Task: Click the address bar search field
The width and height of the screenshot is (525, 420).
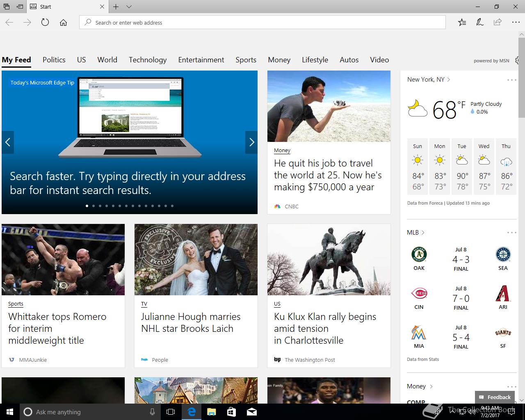Action: click(262, 23)
